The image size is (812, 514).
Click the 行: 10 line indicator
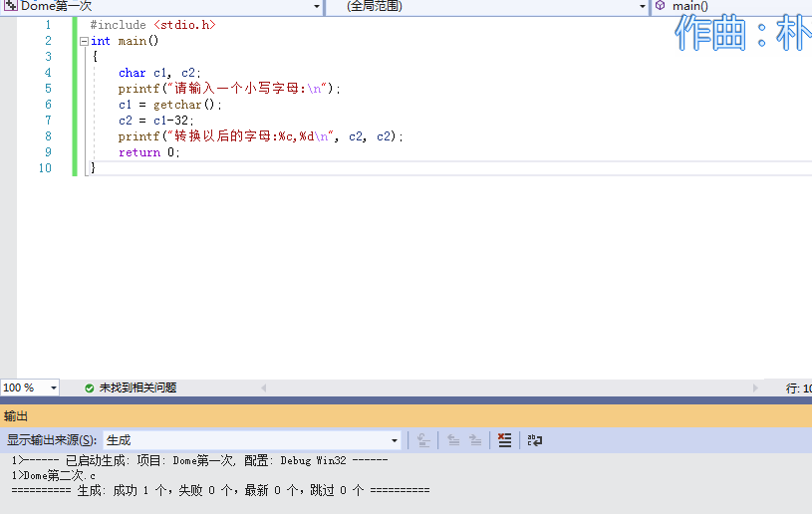(x=798, y=388)
